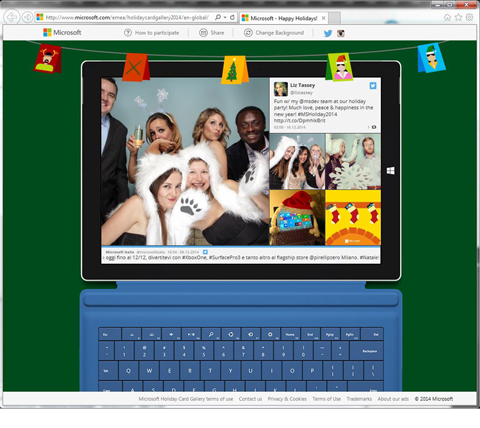
Task: Click the #MSHoliday2014 hashtag in the tweet
Action: [x=316, y=114]
